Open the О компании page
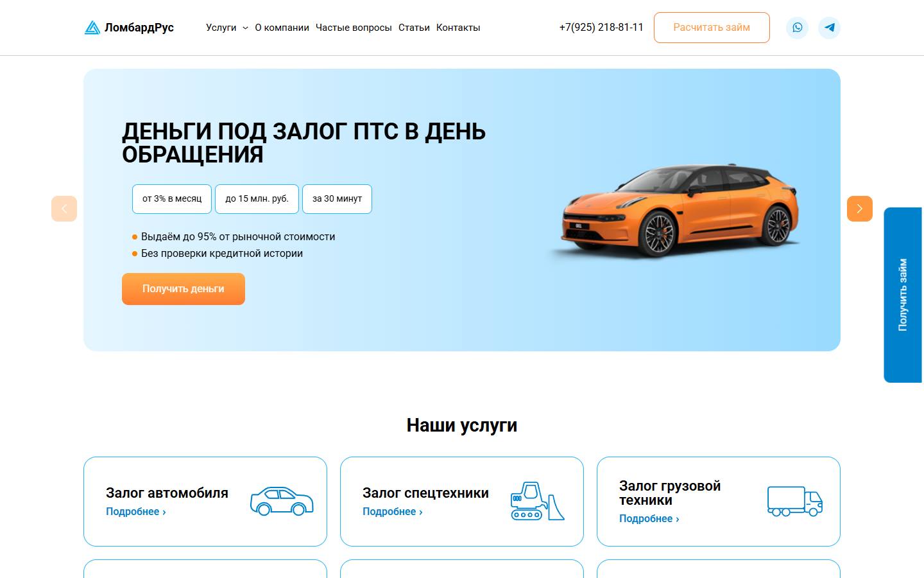The width and height of the screenshot is (924, 578). tap(282, 28)
